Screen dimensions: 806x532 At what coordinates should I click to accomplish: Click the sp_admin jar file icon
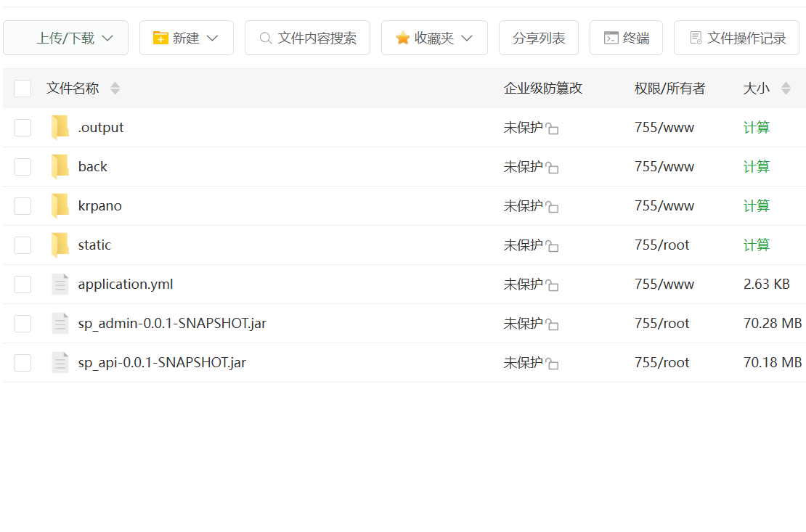(60, 324)
